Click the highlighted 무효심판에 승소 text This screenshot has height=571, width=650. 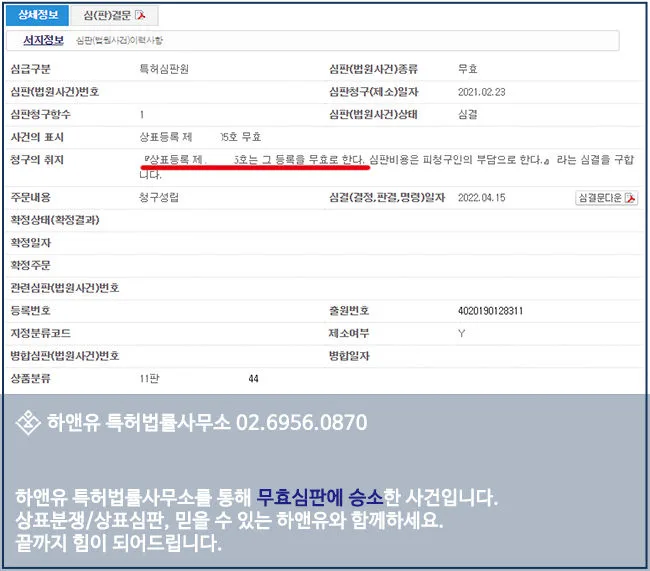click(319, 497)
